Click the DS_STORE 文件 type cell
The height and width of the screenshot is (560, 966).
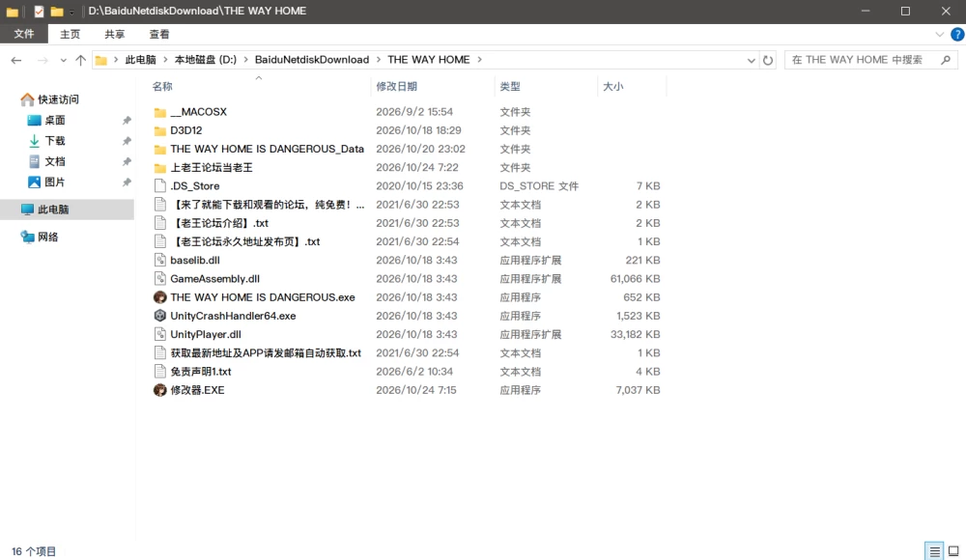click(x=539, y=186)
